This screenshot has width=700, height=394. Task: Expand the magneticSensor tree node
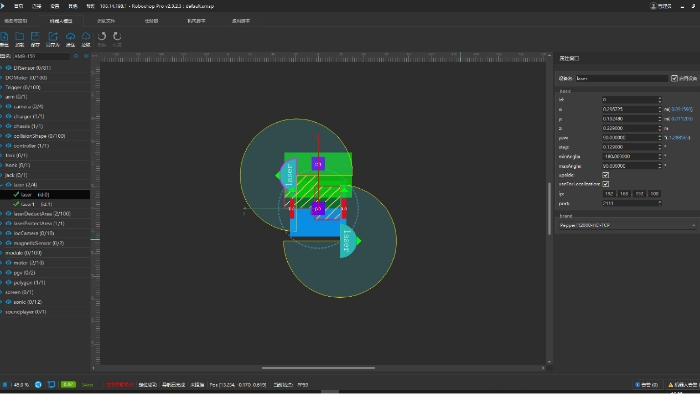(2, 243)
